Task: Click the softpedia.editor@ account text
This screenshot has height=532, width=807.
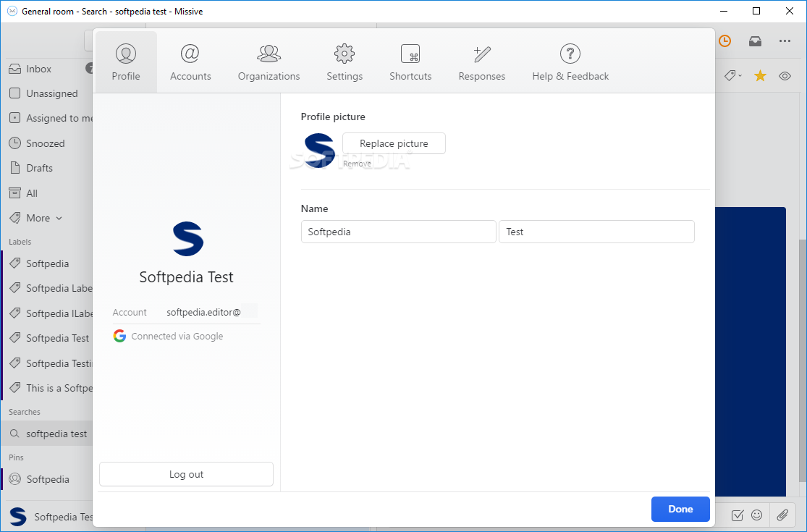Action: (203, 312)
